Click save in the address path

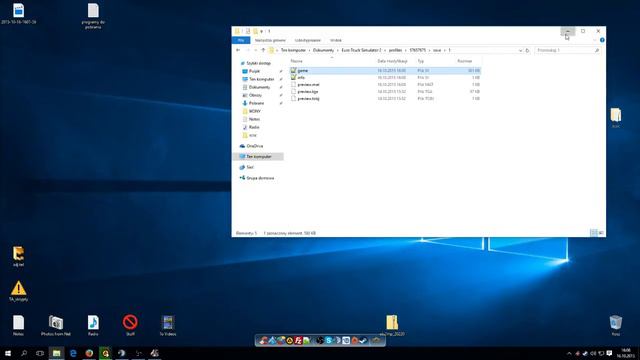tap(437, 50)
